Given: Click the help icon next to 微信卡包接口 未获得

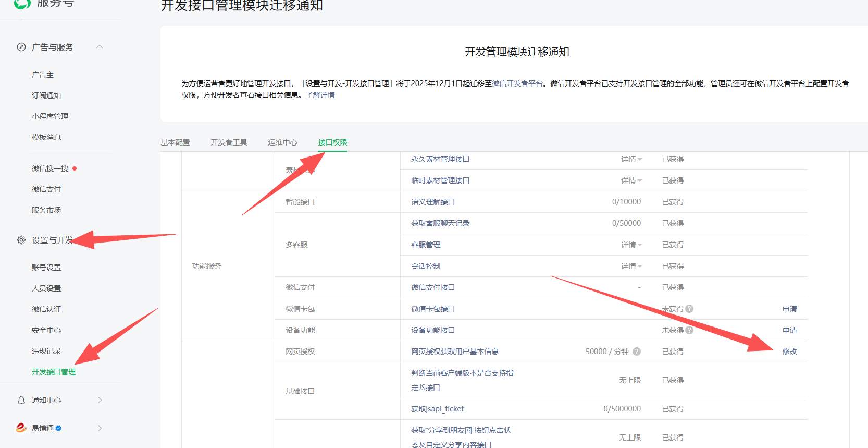Looking at the screenshot, I should (x=689, y=309).
